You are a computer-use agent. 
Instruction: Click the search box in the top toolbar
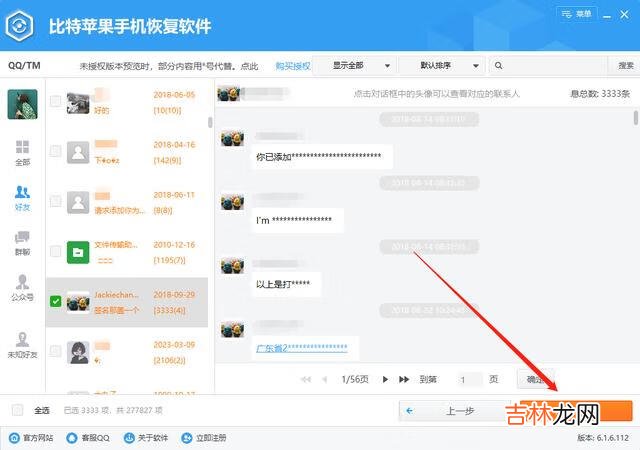coord(550,65)
